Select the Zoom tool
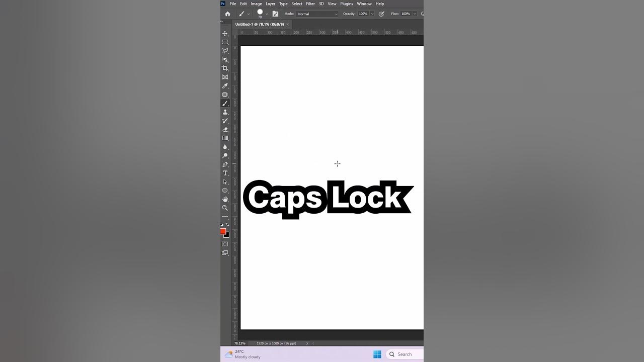644x362 pixels. coord(225,208)
